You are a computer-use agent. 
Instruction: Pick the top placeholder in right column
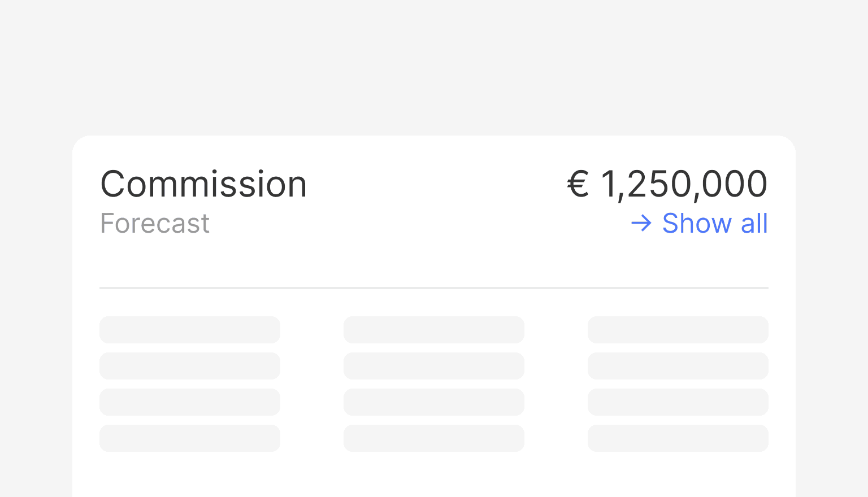click(678, 330)
